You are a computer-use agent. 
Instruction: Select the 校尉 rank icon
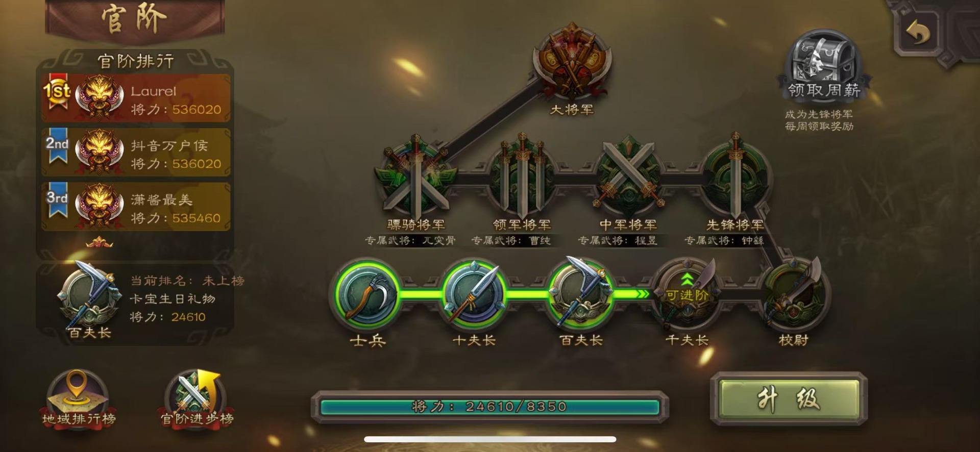coord(794,293)
